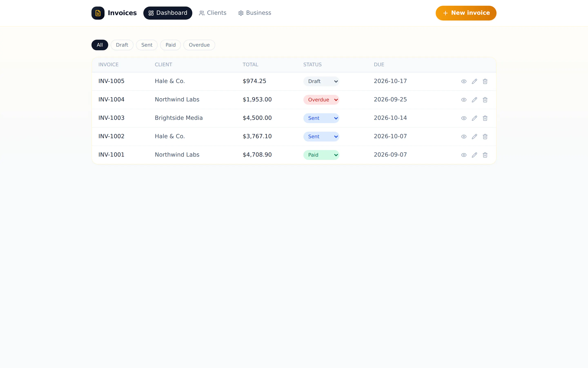
Task: Click the TOTAL column header
Action: point(250,64)
